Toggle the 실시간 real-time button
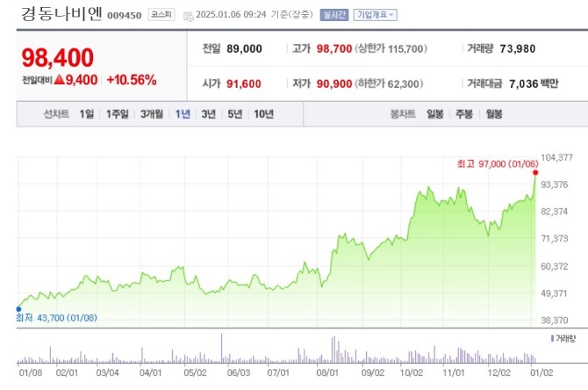This screenshot has width=588, height=390. pyautogui.click(x=334, y=15)
